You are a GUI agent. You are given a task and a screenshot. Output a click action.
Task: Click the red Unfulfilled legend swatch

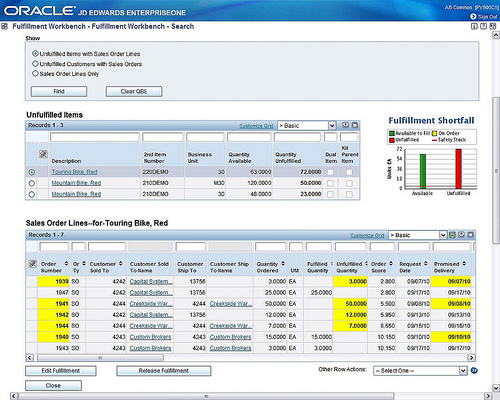pos(392,140)
